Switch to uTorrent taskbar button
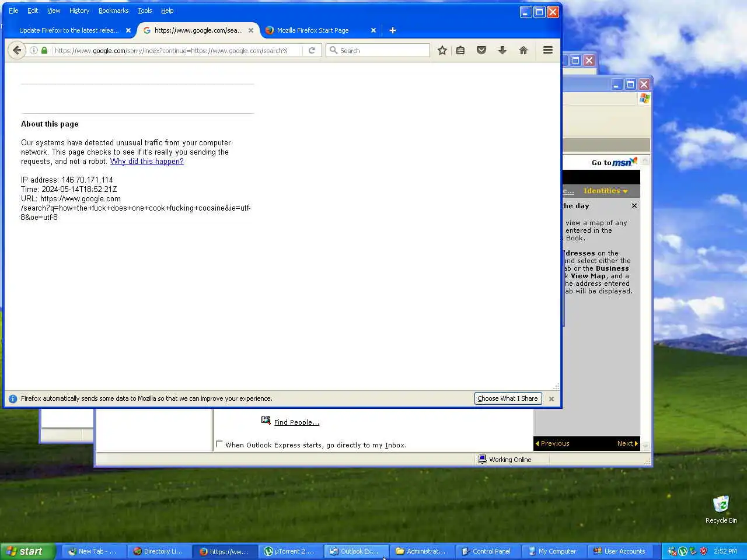747x560 pixels. 289,551
